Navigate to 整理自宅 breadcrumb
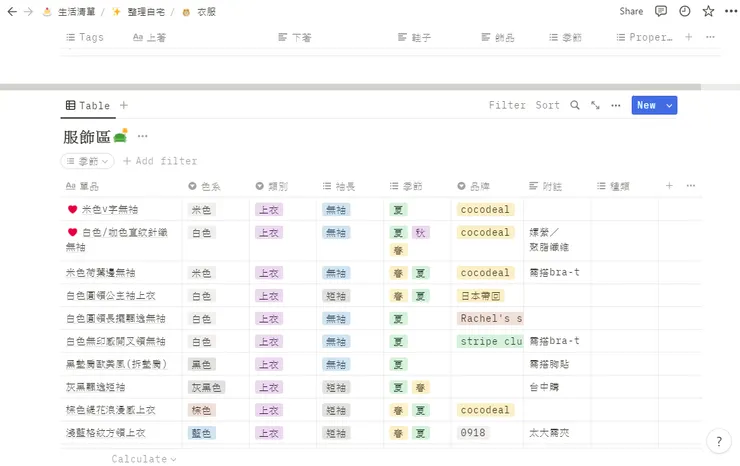The image size is (740, 466). pos(146,12)
